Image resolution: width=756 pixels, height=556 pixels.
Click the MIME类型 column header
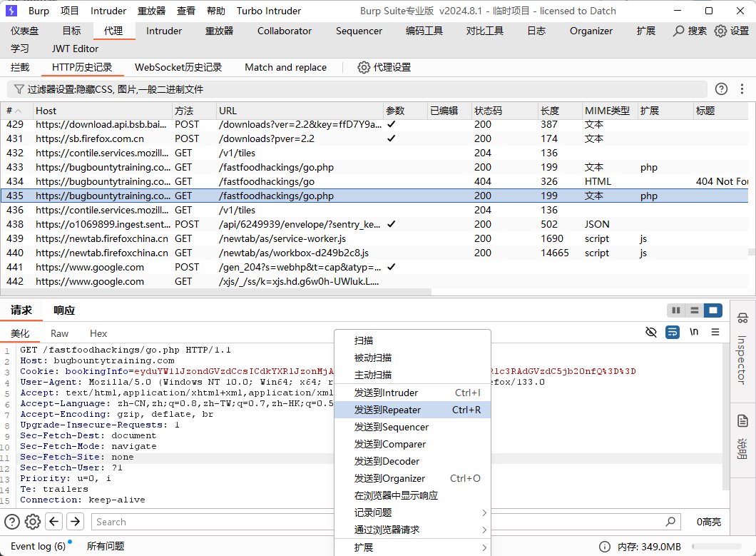(x=609, y=111)
